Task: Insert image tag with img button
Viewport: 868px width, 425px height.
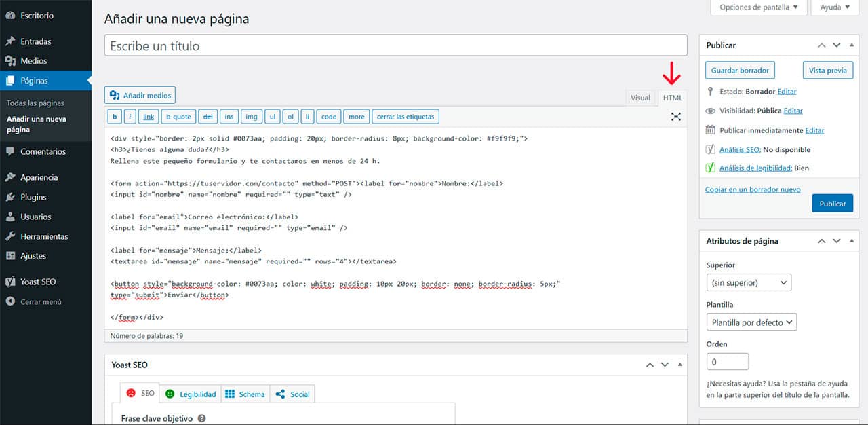Action: 252,117
